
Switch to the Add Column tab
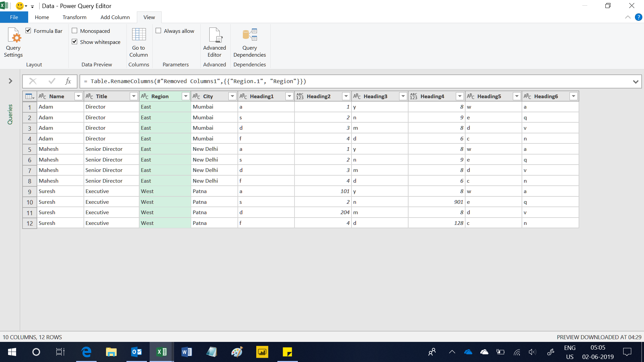click(x=115, y=17)
